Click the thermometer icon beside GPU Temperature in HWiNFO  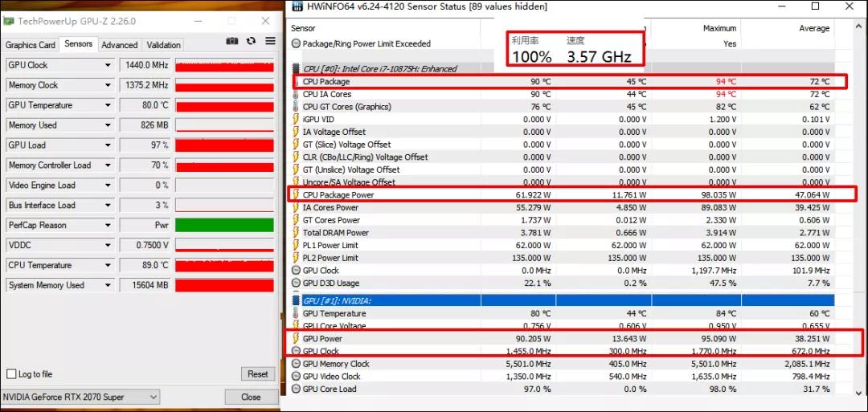pyautogui.click(x=296, y=313)
